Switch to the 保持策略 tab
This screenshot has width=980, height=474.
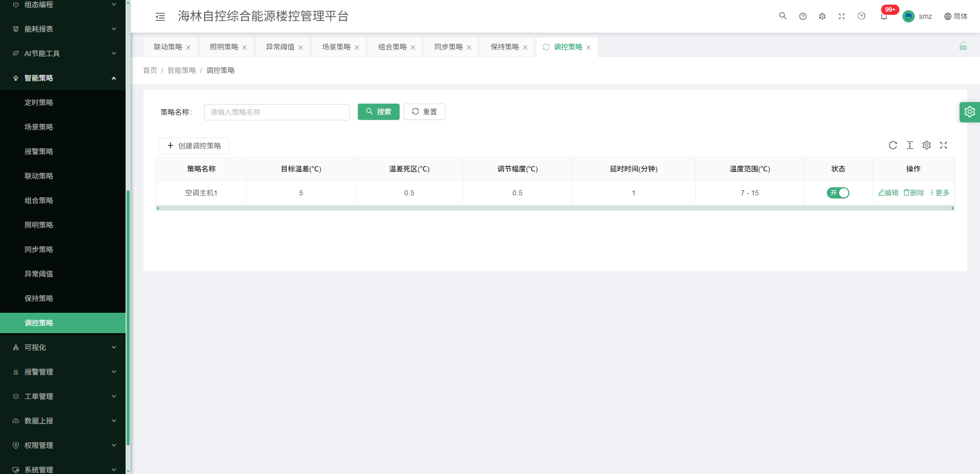505,47
